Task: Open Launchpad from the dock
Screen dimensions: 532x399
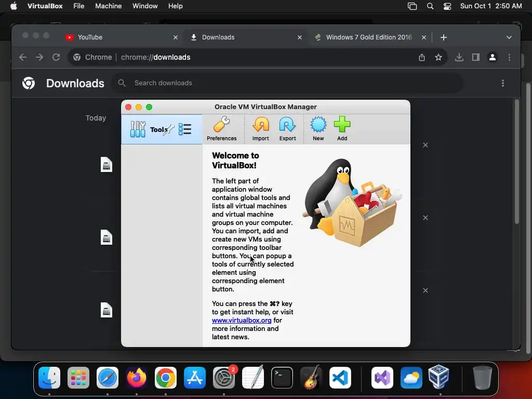Action: 78,378
